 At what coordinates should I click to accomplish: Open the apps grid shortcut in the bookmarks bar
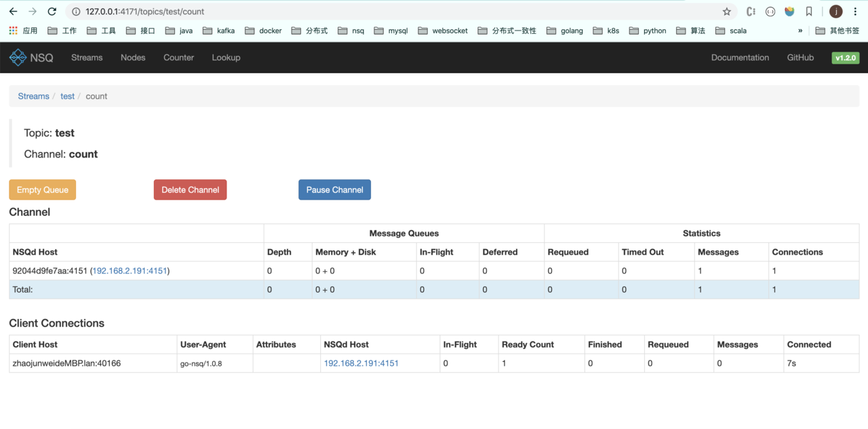[23, 31]
